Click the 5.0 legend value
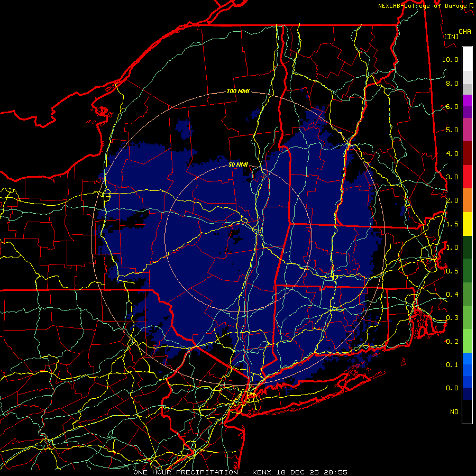 click(x=452, y=130)
